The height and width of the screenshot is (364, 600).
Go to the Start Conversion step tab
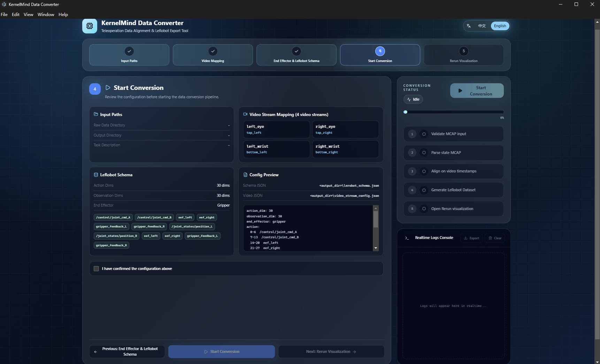(x=380, y=55)
